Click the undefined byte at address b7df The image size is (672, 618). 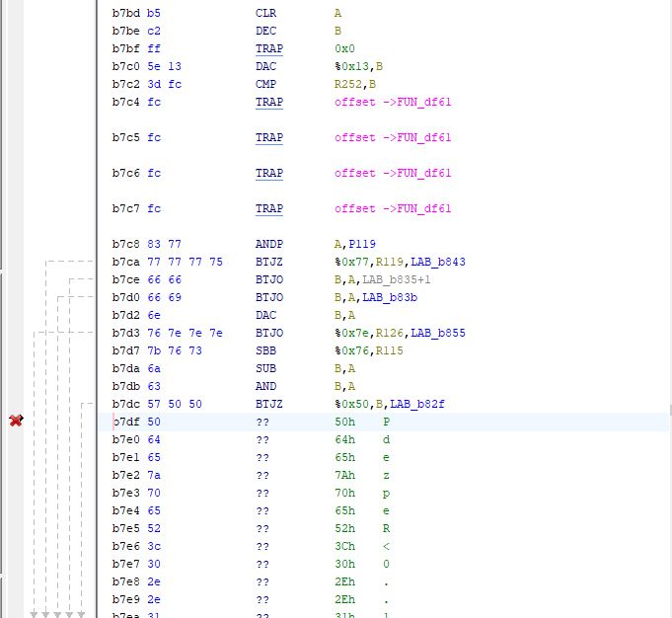tap(154, 422)
